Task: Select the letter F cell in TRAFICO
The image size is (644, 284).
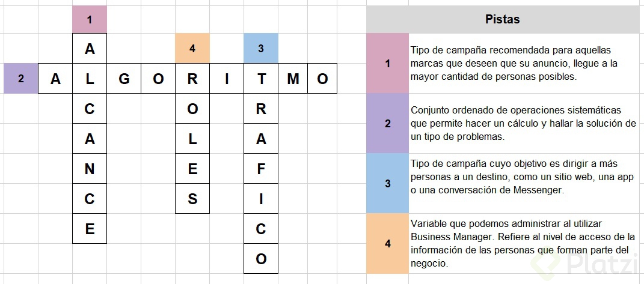Action: 261,168
